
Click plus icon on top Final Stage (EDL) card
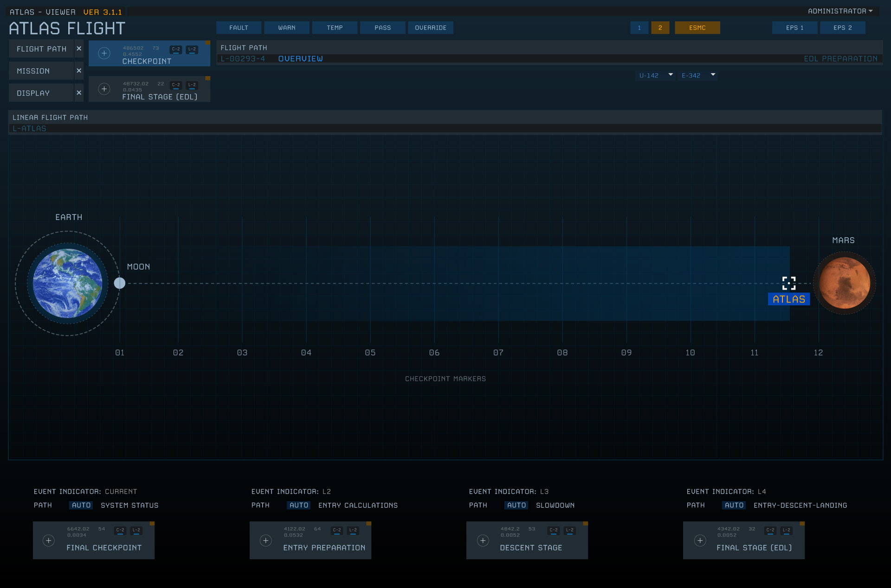[x=104, y=89]
